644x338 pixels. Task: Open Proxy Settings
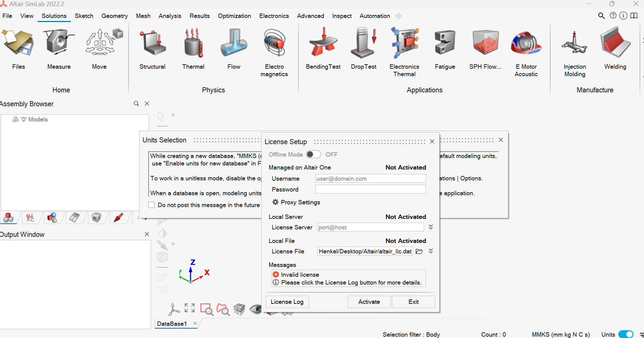coord(296,202)
